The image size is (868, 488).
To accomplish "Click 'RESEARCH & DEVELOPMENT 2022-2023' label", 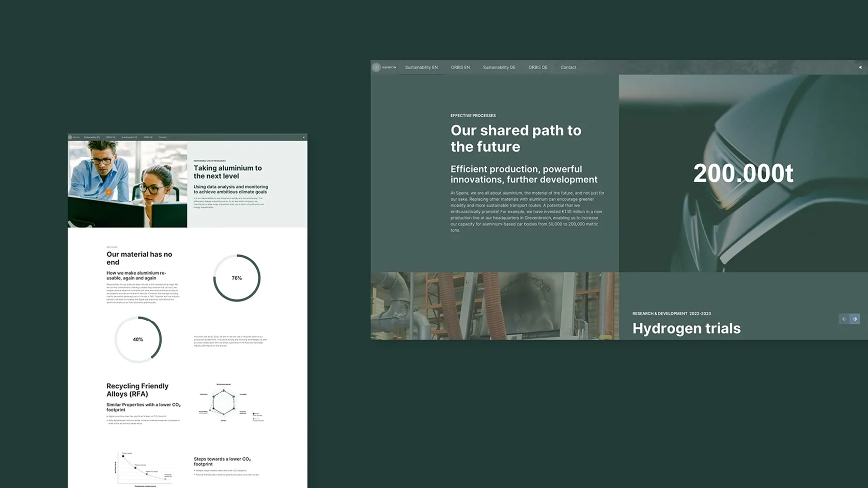I will [672, 313].
